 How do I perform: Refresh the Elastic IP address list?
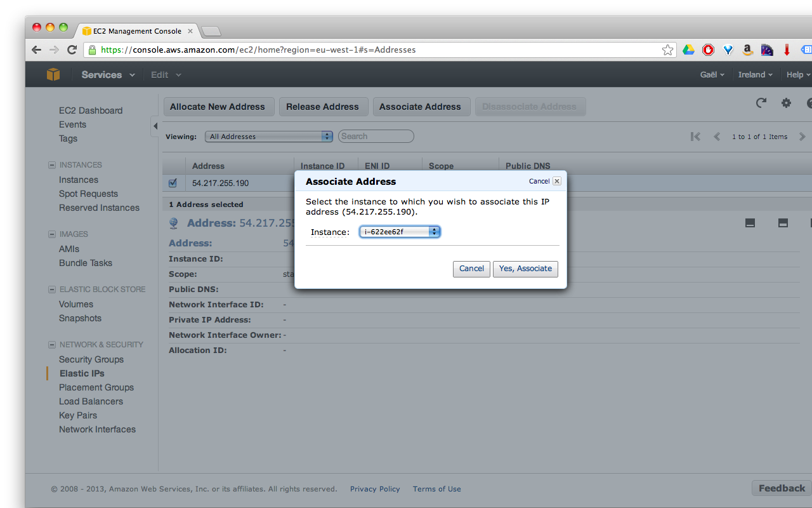tap(761, 103)
